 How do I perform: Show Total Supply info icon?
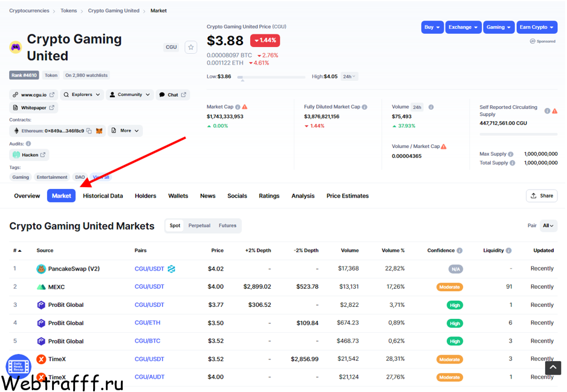point(513,163)
